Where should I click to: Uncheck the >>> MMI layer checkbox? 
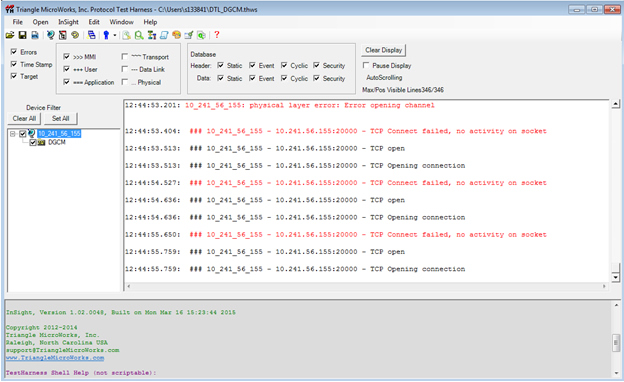pos(66,57)
